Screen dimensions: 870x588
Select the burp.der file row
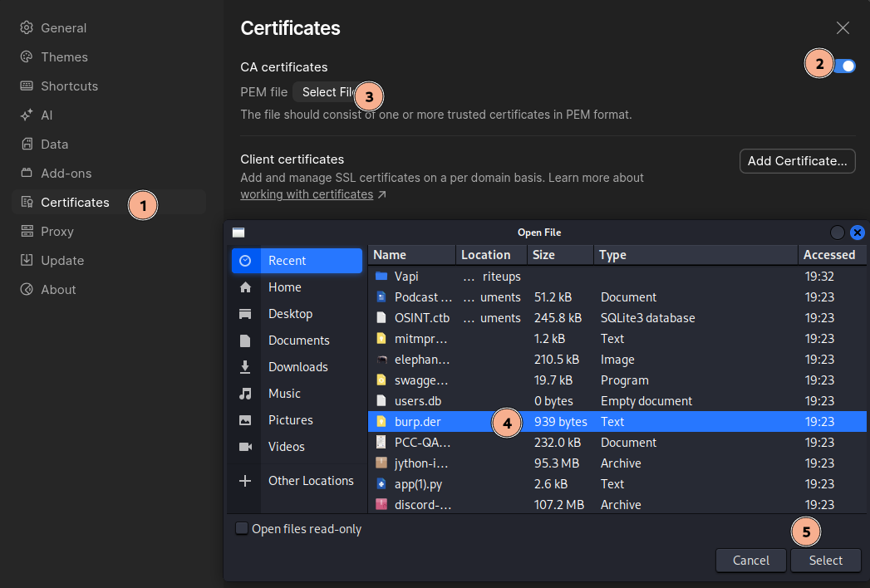point(617,422)
